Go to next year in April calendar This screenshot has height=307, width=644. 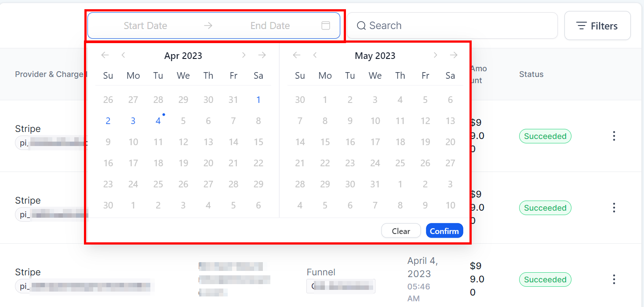[262, 55]
